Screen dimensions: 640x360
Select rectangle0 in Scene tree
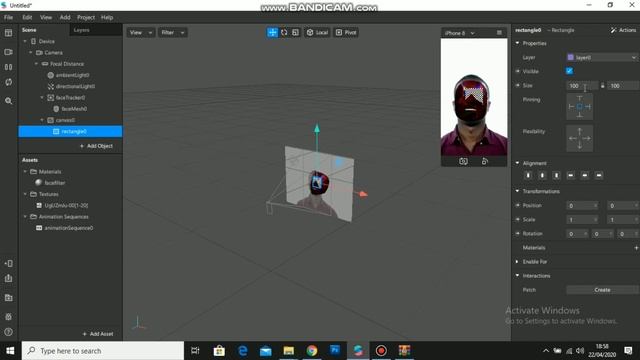(x=70, y=131)
